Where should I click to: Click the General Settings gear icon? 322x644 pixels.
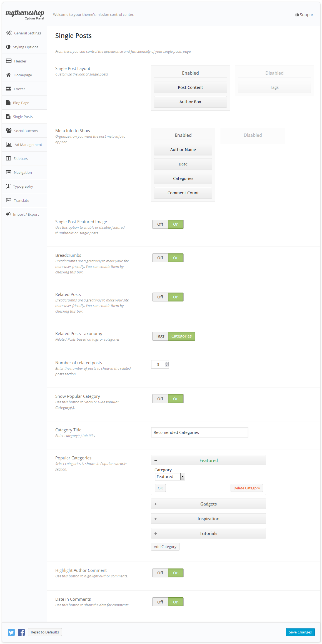click(9, 33)
